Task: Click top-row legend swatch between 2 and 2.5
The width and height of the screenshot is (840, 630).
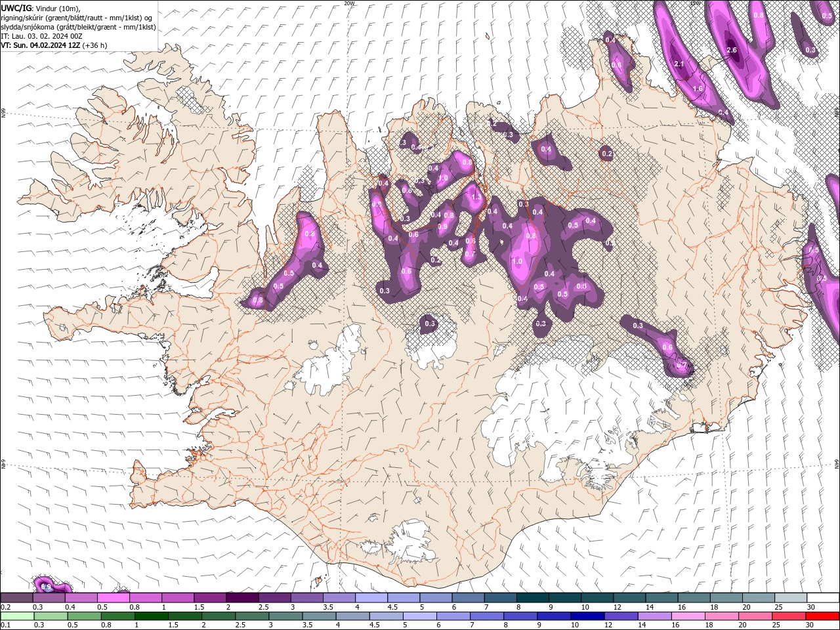Action: [243, 598]
